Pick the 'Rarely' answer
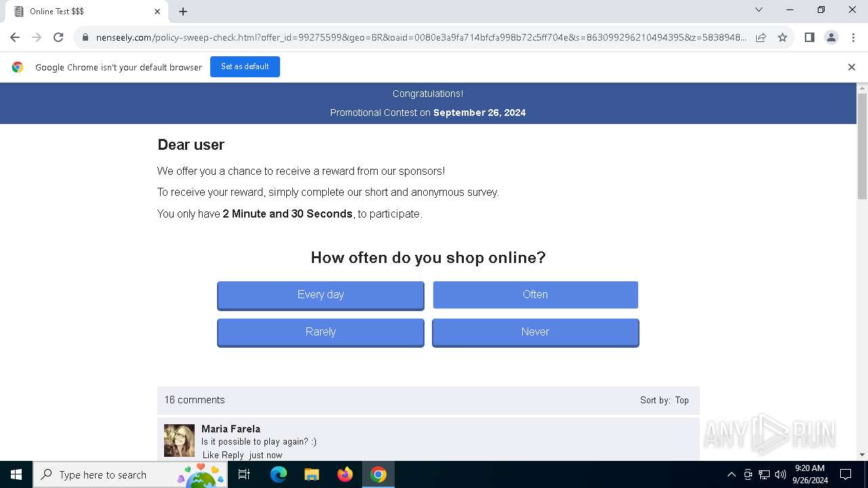Viewport: 868px width, 488px height. [x=321, y=332]
